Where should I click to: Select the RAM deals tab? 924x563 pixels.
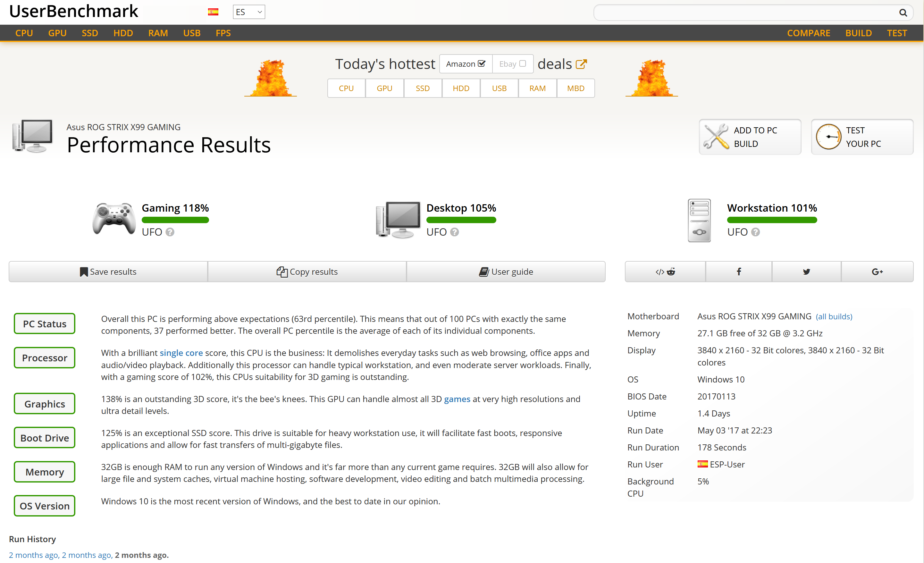(537, 88)
